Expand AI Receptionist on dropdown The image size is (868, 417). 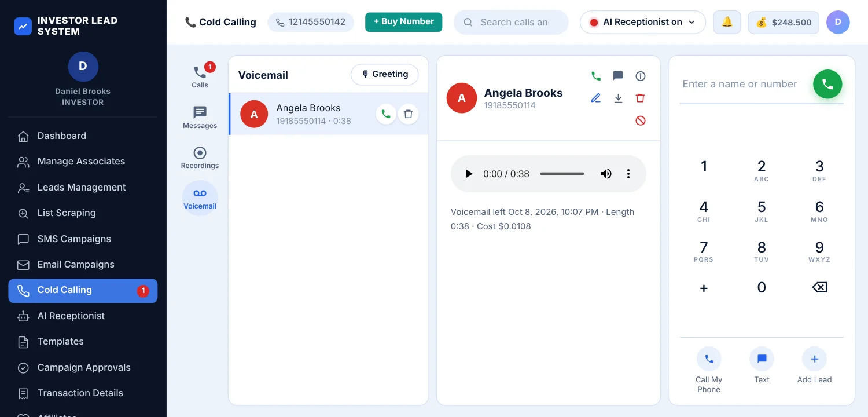point(643,22)
